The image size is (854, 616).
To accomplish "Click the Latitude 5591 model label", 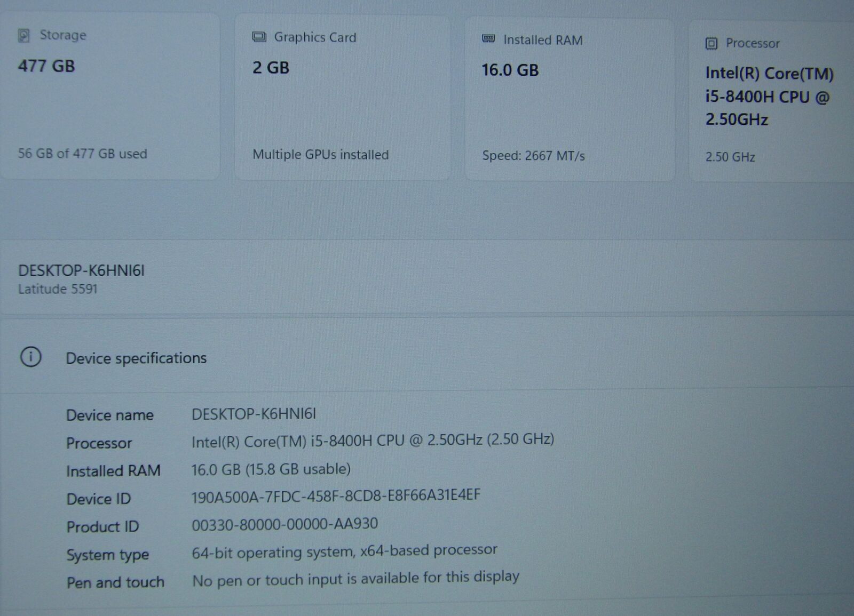I will [58, 289].
